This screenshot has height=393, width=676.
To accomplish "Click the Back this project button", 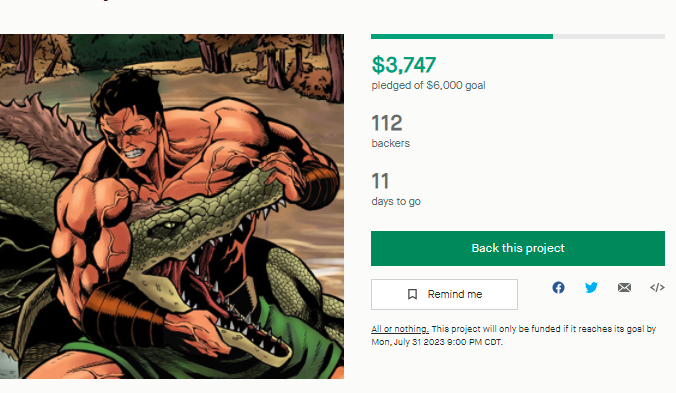I will pyautogui.click(x=518, y=248).
